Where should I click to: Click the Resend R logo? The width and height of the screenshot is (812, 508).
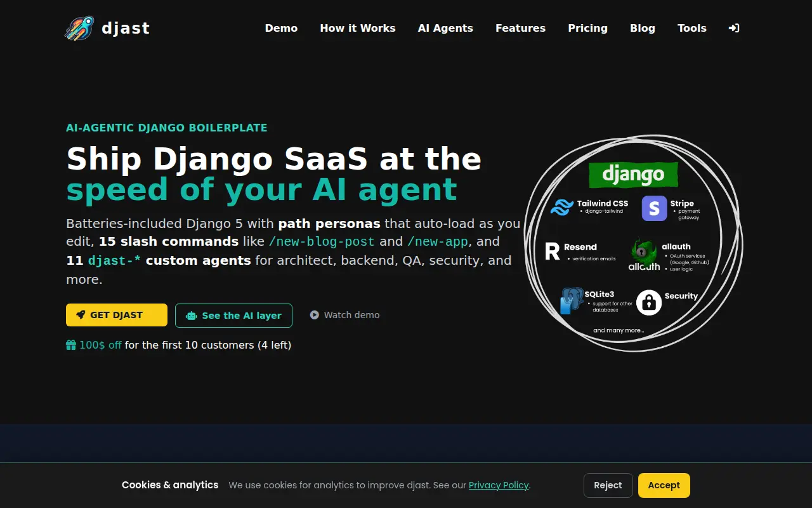click(x=553, y=251)
